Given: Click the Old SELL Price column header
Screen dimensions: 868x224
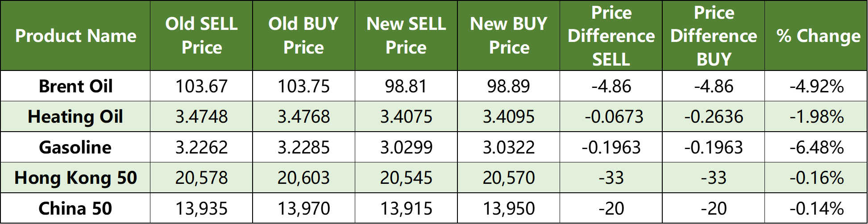Looking at the screenshot, I should pyautogui.click(x=201, y=36).
